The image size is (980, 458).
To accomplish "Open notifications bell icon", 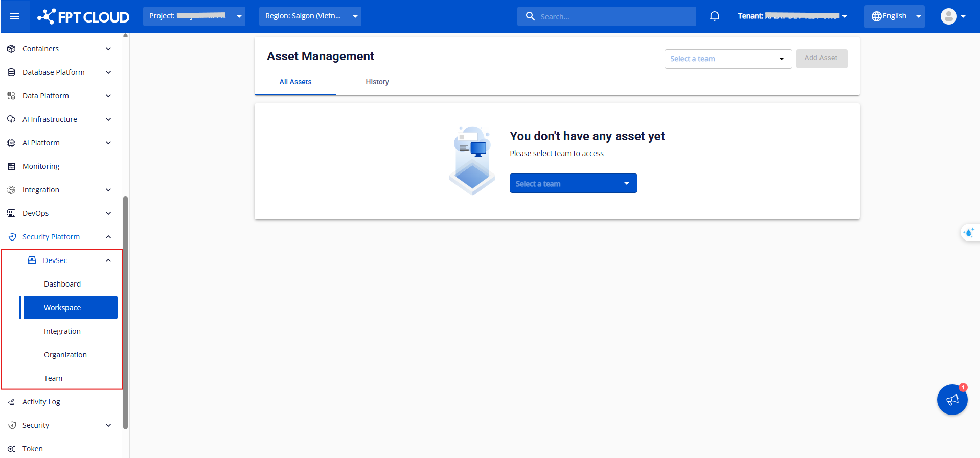I will [x=714, y=16].
